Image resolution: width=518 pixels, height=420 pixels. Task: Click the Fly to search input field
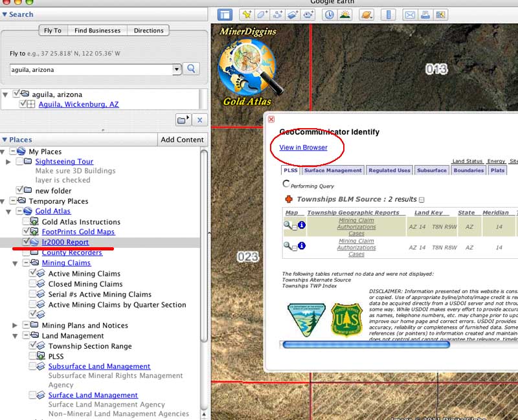[91, 70]
